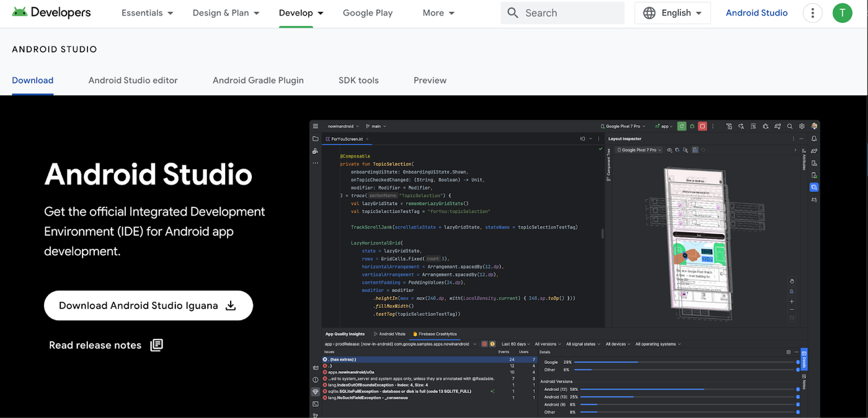Switch to the Android Studio editor tab
The image size is (868, 418).
133,81
